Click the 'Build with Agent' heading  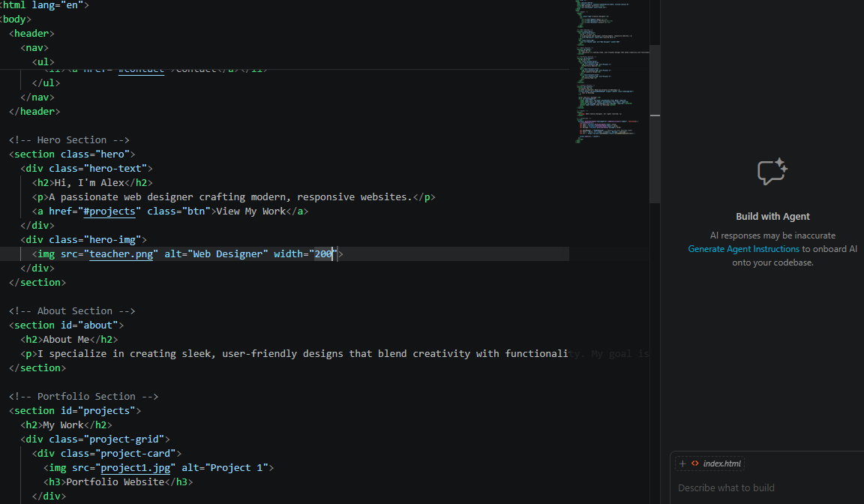772,217
